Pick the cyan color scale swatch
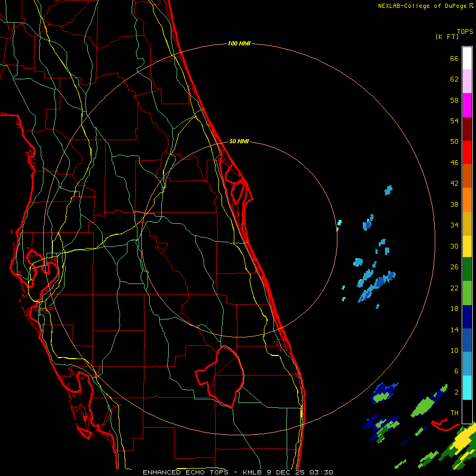This screenshot has height=476, width=476. click(467, 388)
